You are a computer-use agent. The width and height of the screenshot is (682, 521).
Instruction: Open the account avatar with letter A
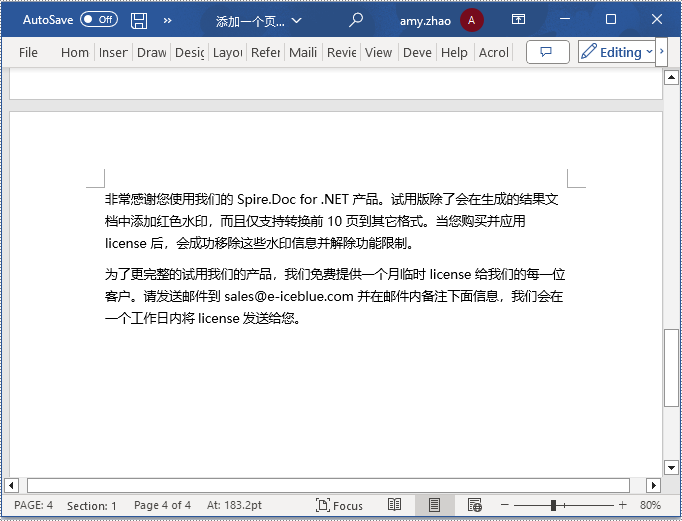pos(471,20)
